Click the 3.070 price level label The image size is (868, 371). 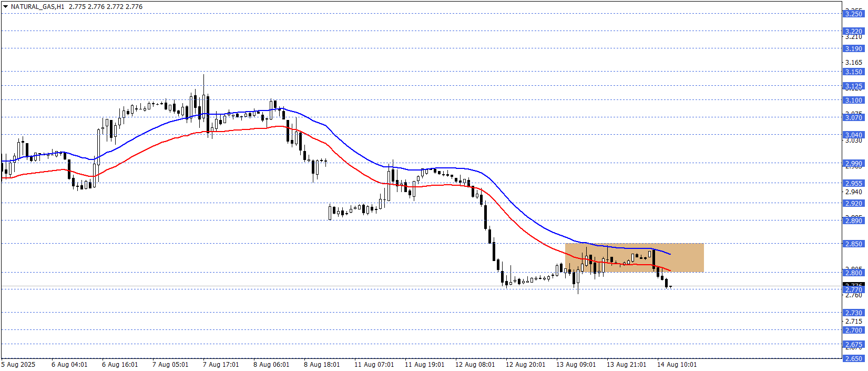[853, 117]
